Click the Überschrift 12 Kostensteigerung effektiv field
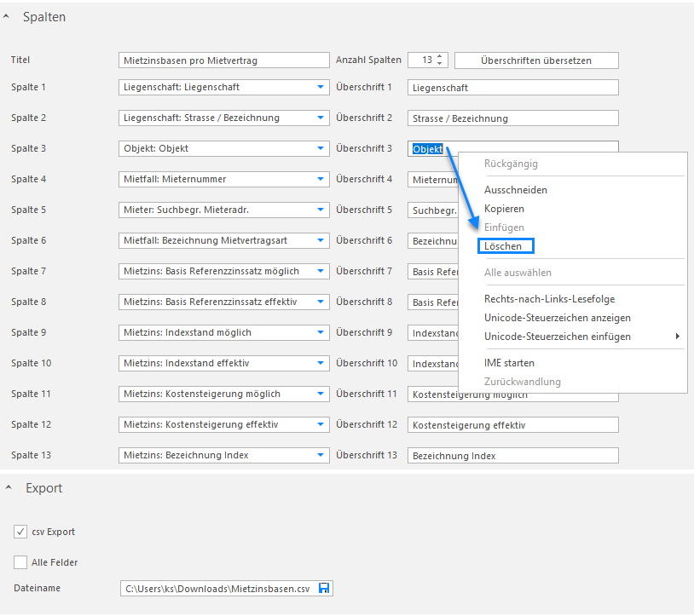 [513, 424]
